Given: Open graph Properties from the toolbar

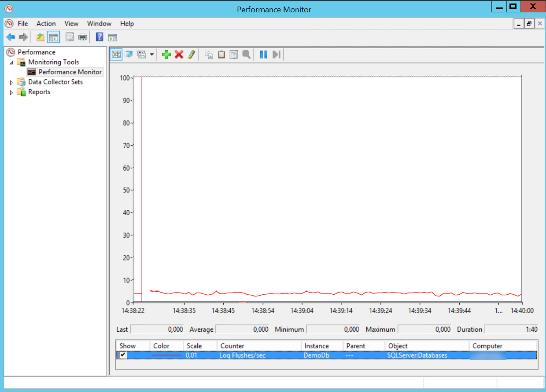Looking at the screenshot, I should pyautogui.click(x=234, y=55).
